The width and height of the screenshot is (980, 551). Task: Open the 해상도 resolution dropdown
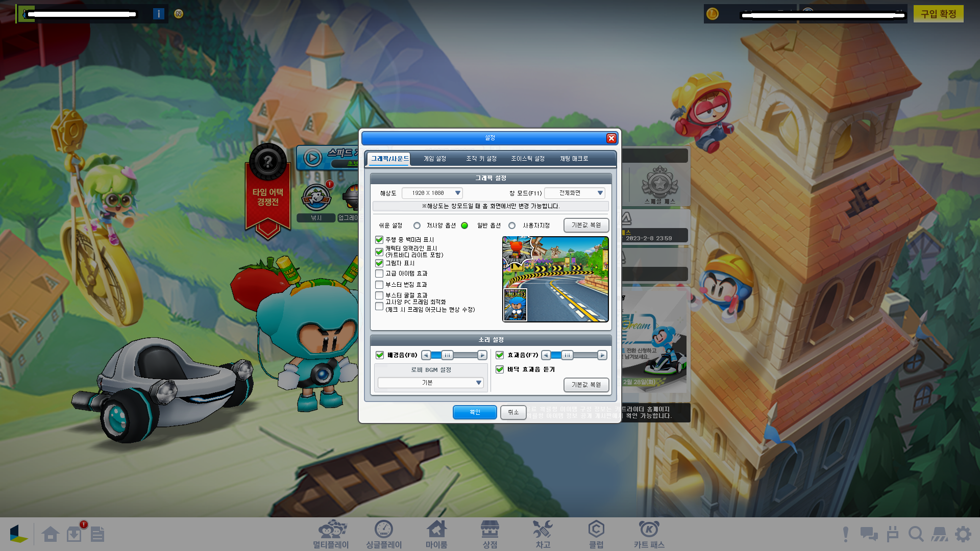pos(432,193)
